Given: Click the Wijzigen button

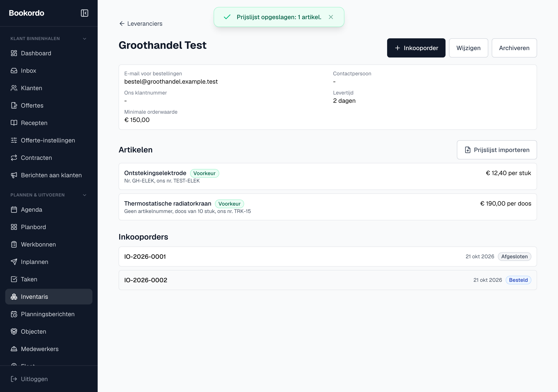Looking at the screenshot, I should click(468, 48).
